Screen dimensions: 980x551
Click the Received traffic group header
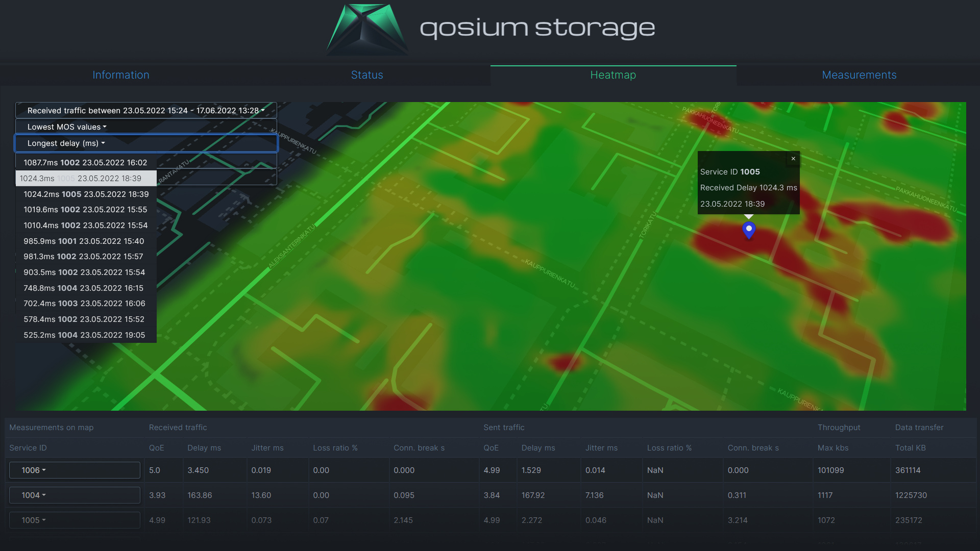coord(178,428)
